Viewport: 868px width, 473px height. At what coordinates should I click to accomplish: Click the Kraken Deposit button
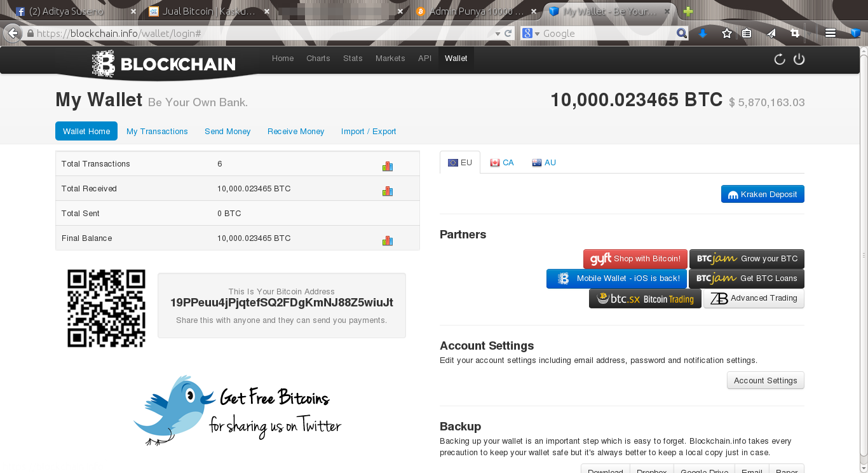click(763, 195)
